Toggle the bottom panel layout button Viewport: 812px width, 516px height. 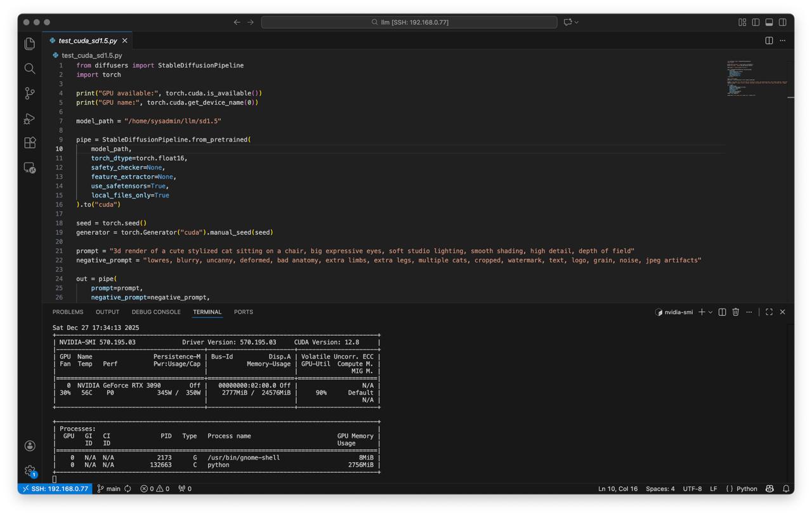[x=769, y=22]
